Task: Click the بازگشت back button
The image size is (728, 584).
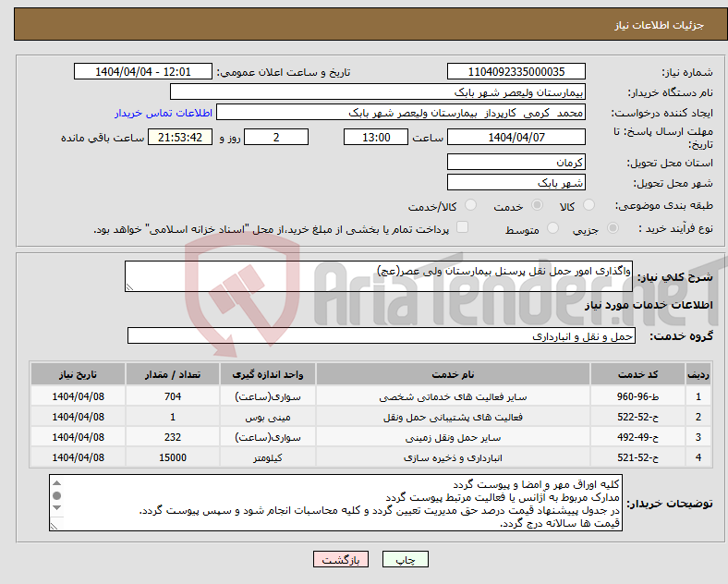Action: tap(341, 559)
